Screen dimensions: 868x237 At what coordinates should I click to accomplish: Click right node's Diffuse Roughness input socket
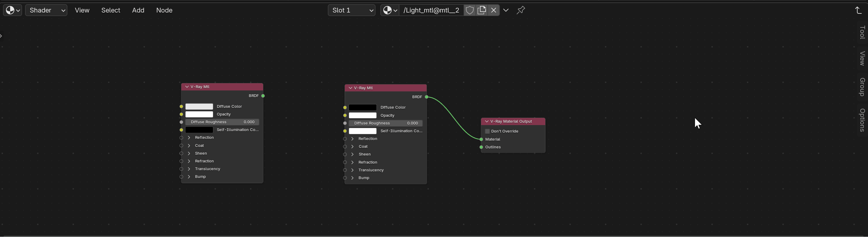coord(345,123)
